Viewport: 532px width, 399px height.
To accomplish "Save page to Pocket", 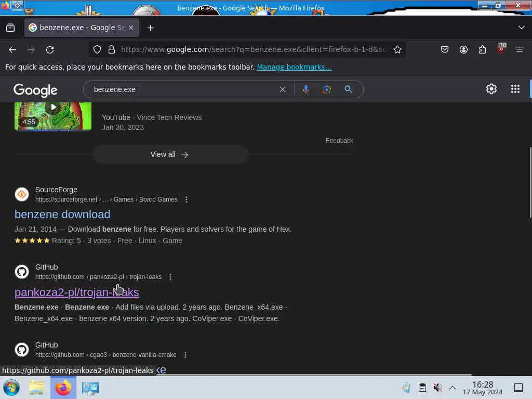I will 445,49.
